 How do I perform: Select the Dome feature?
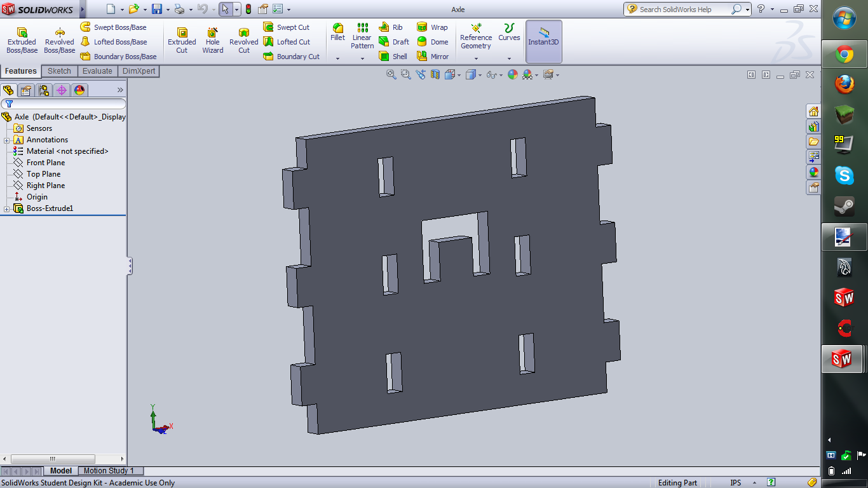point(433,42)
